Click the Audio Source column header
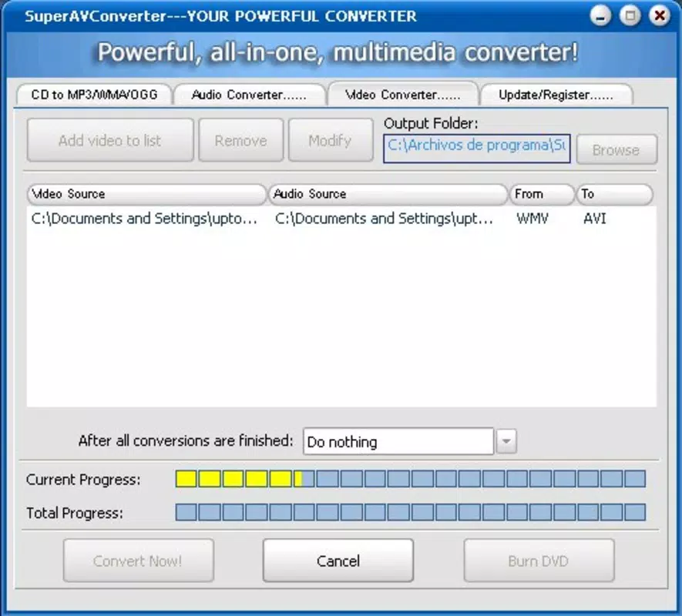This screenshot has height=616, width=682. (388, 194)
